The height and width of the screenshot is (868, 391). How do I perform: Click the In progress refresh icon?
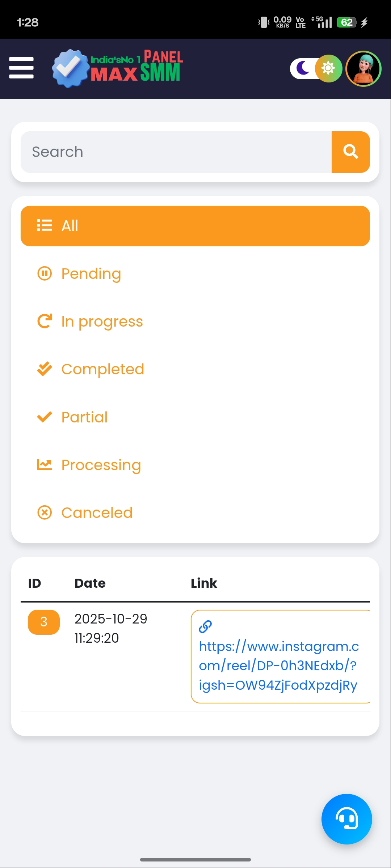click(44, 322)
